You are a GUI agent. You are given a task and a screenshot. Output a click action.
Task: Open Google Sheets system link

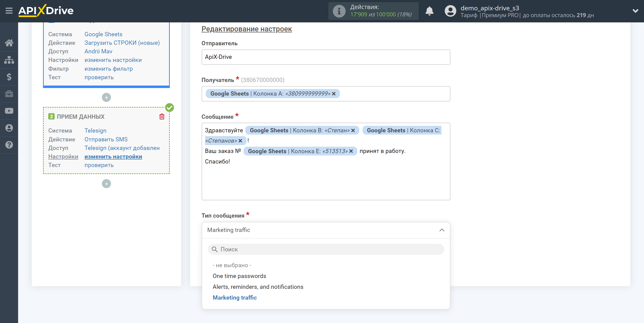103,34
